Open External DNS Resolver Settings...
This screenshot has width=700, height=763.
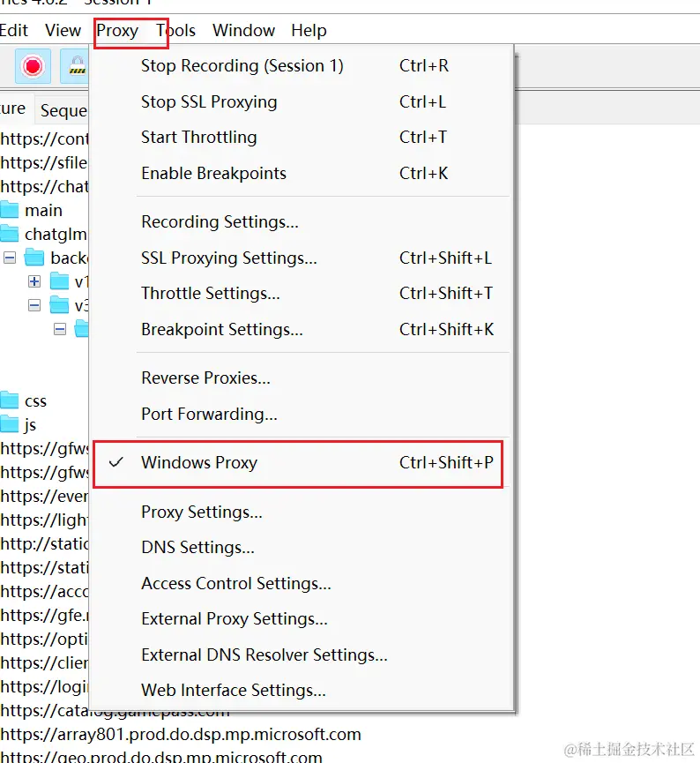click(x=302, y=655)
